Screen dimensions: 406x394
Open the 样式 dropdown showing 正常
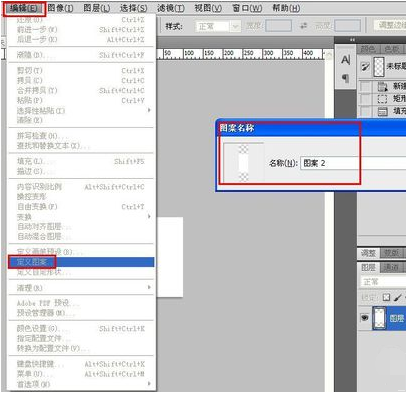[x=218, y=26]
